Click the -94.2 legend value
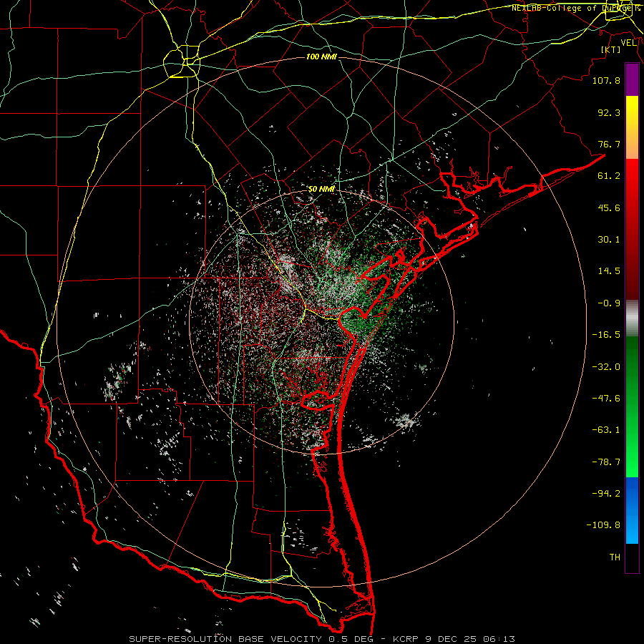This screenshot has width=644, height=644. click(x=606, y=494)
